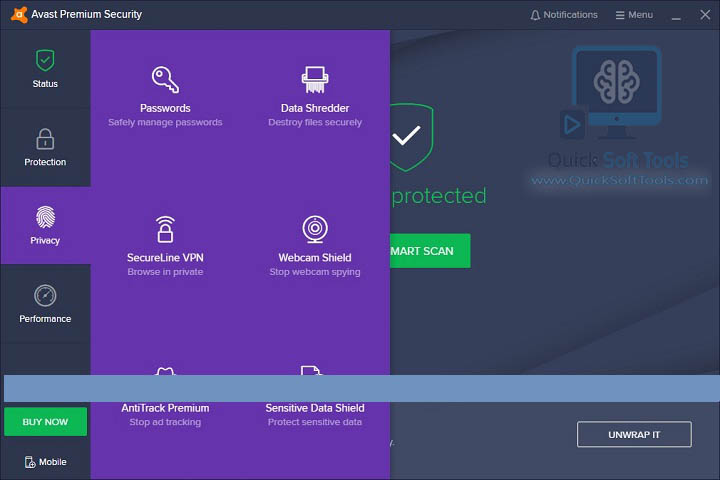Select the Passwords title text
Viewport: 720px width, 480px height.
coord(165,108)
